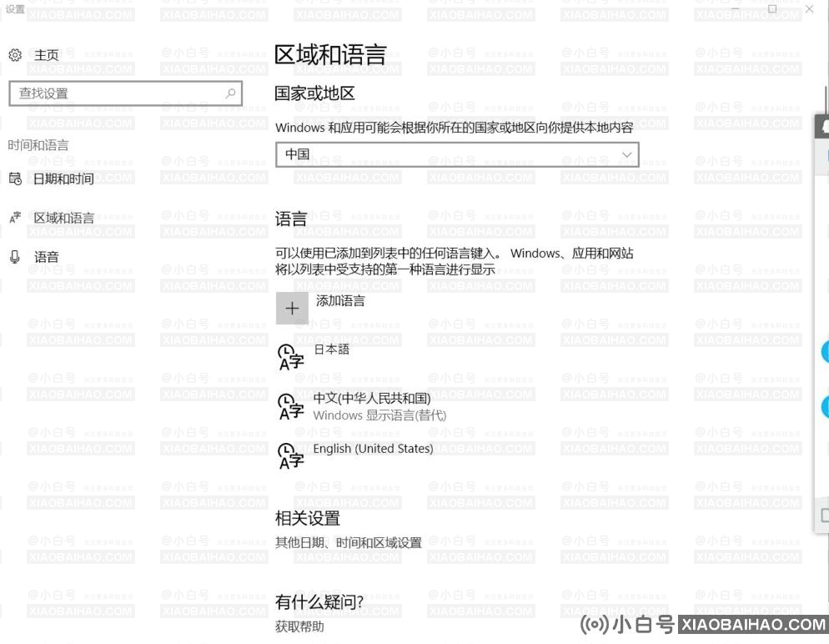Screen dimensions: 829x644
Task: Click language icon beside English (United States)
Action: coord(291,455)
